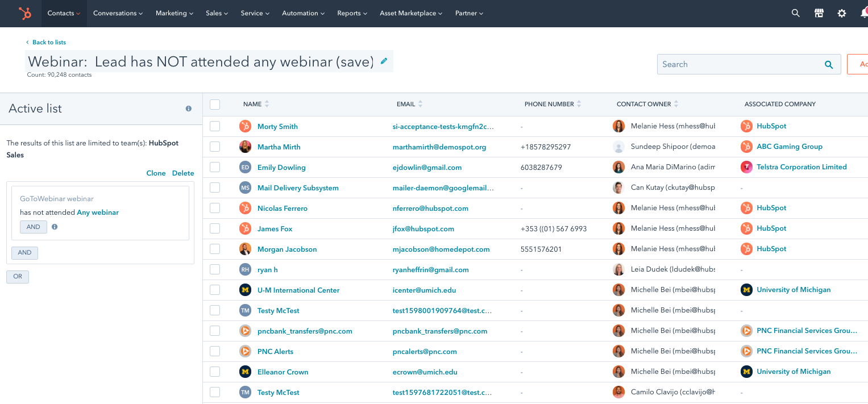Click Can Kutay's owner avatar photo
The height and width of the screenshot is (404, 868).
(x=618, y=188)
